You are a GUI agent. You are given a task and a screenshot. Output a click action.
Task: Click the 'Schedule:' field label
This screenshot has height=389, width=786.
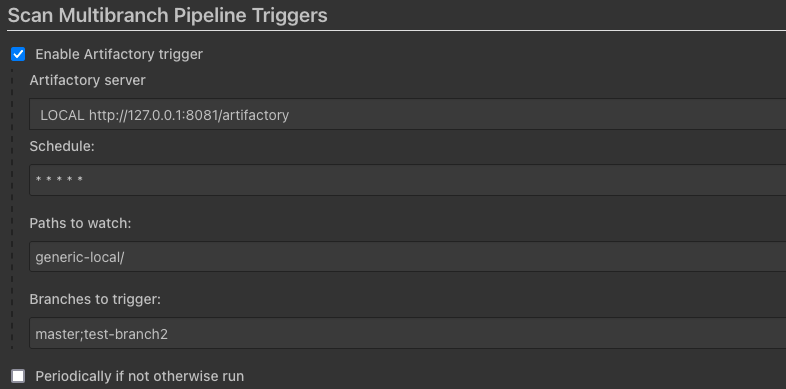tap(62, 146)
